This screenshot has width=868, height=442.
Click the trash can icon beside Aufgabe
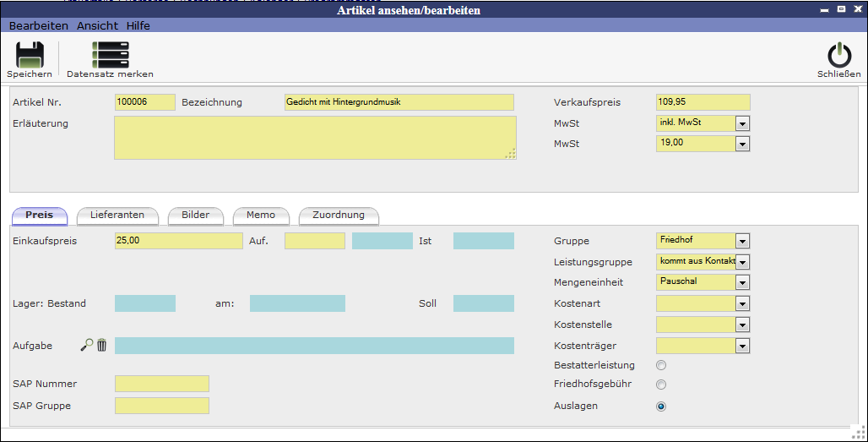click(x=102, y=345)
